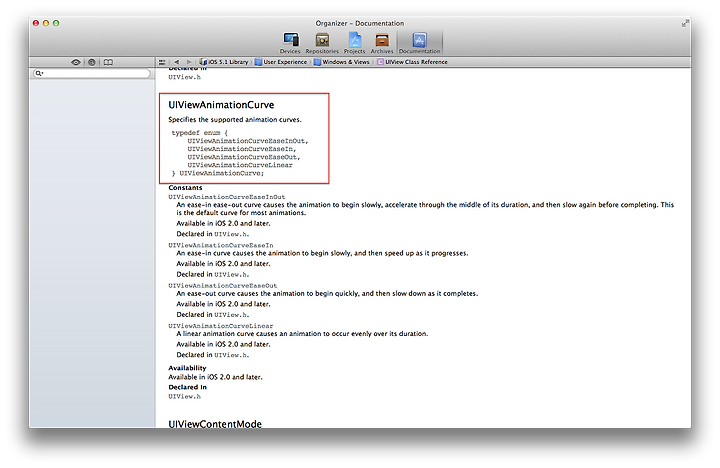Go forward in documentation history
This screenshot has width=720, height=468.
(x=188, y=62)
